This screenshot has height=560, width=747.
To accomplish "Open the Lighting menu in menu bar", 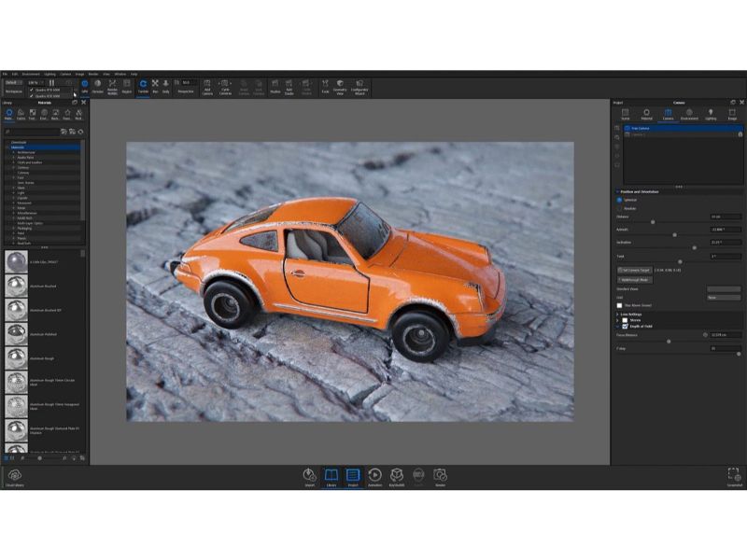I will coord(49,74).
